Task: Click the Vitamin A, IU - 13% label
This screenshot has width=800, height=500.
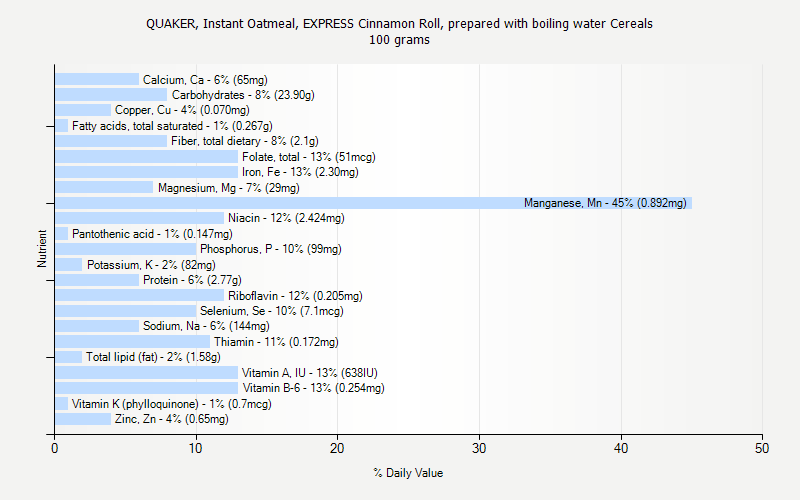Action: click(x=310, y=373)
